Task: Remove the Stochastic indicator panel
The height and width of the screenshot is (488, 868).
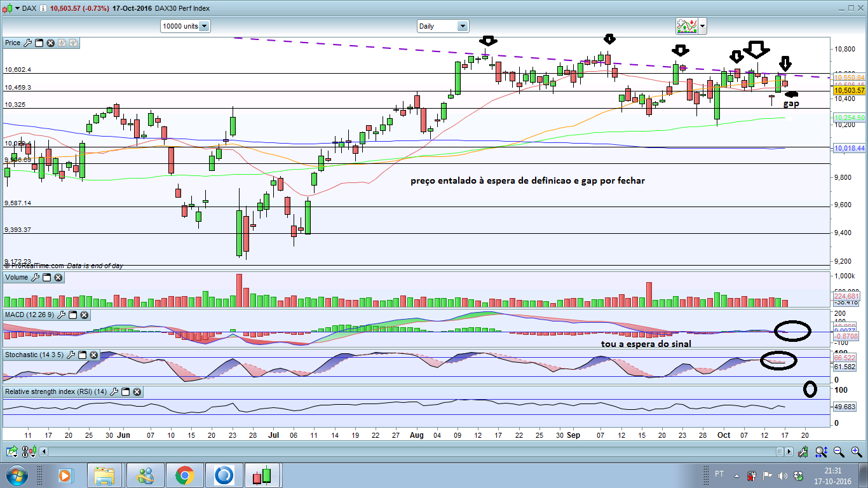Action: pyautogui.click(x=94, y=354)
